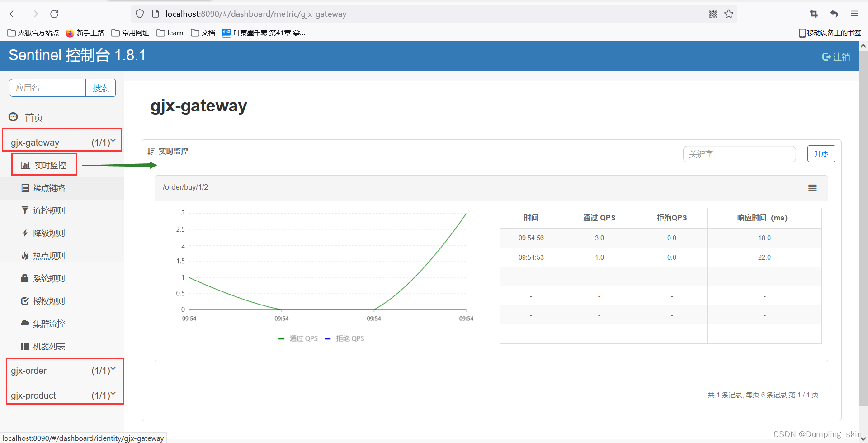The image size is (868, 443).
Task: Open the QR code icon in address bar
Action: (713, 14)
